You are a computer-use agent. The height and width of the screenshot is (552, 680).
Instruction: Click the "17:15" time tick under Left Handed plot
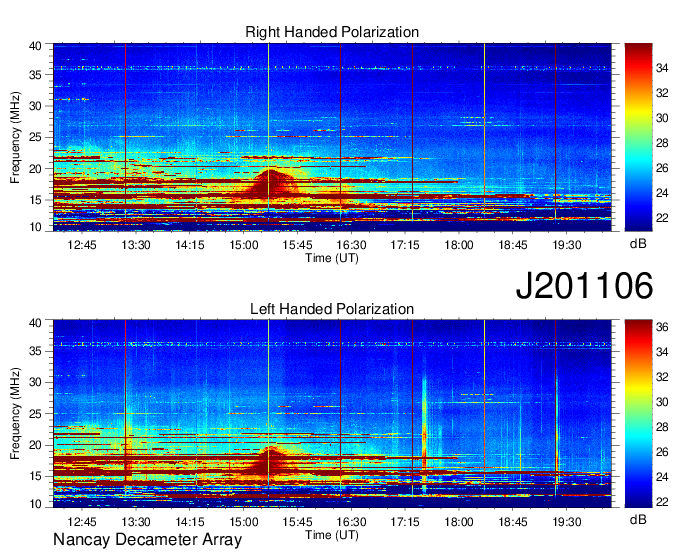point(405,522)
